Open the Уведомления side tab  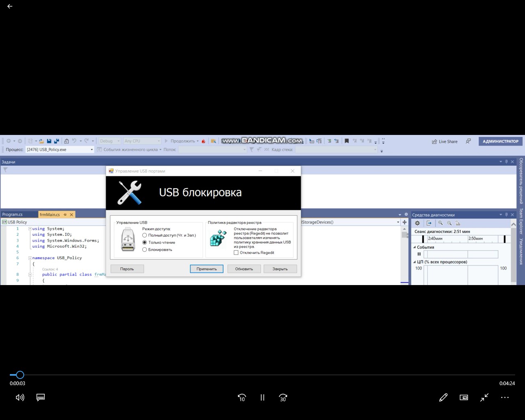pyautogui.click(x=521, y=251)
